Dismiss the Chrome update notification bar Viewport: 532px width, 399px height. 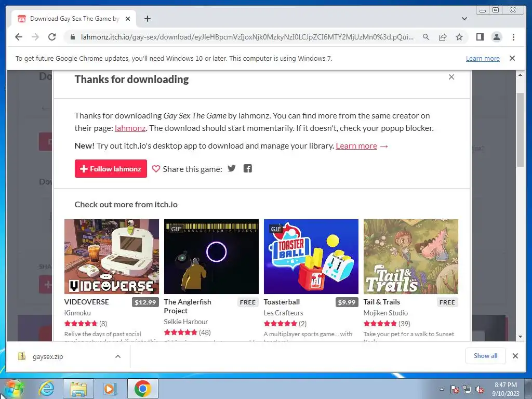pyautogui.click(x=512, y=58)
